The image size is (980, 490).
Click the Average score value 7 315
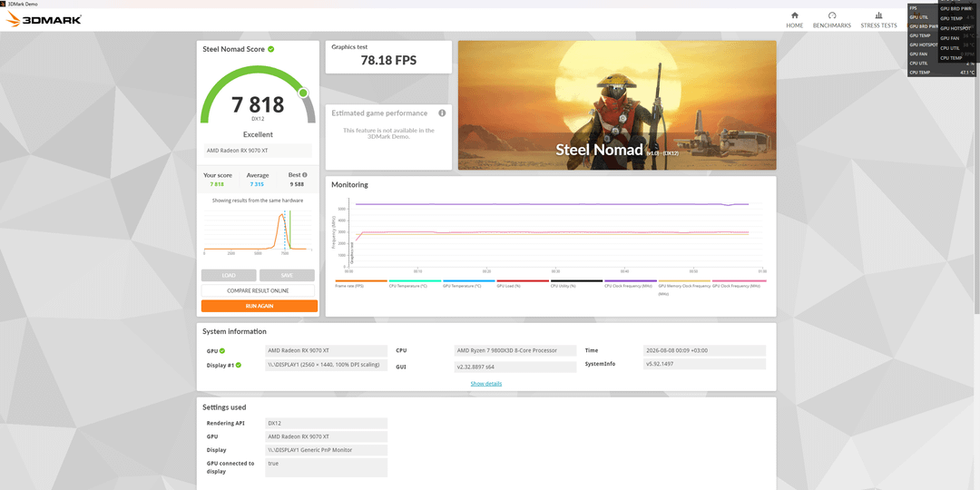coord(257,184)
